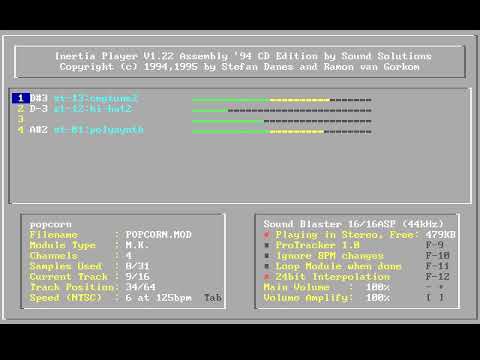This screenshot has height=360, width=480.
Task: Click the channel 4 volume meter
Action: 282,132
